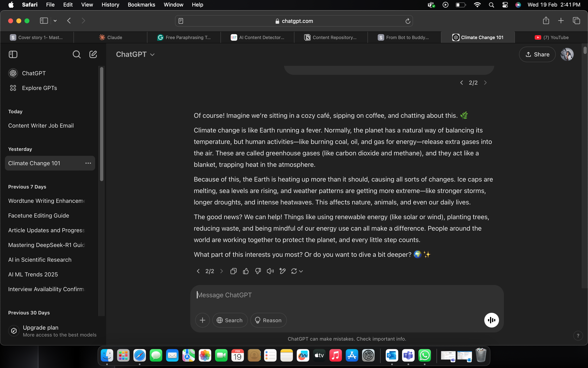Open Wordtune Writing Enhancement chat

[50, 201]
